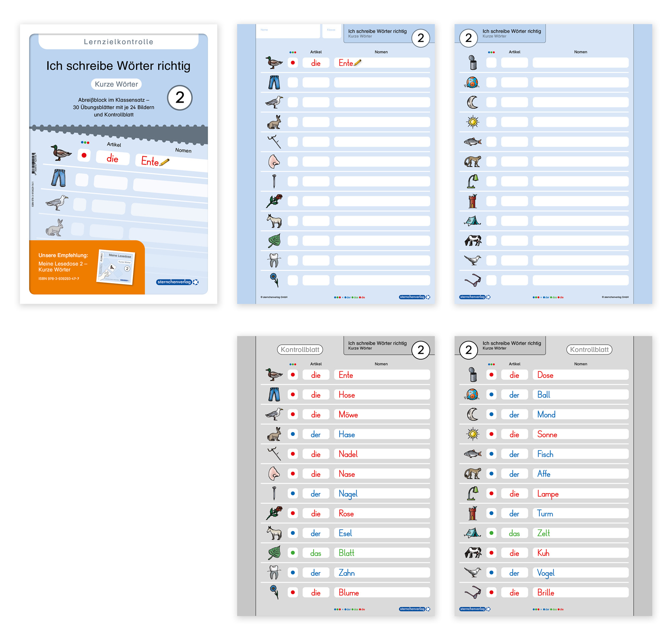Viewport: 672px width, 639px height.
Task: Click the Kurze Wörter pill on the cover
Action: pyautogui.click(x=116, y=84)
